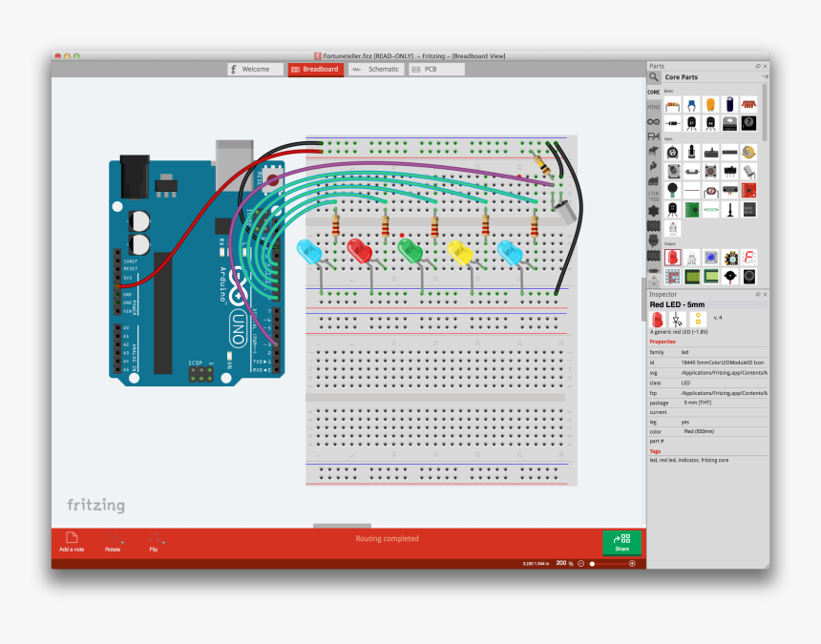
Task: Choose the rotary potentiometer input part
Action: [x=672, y=153]
